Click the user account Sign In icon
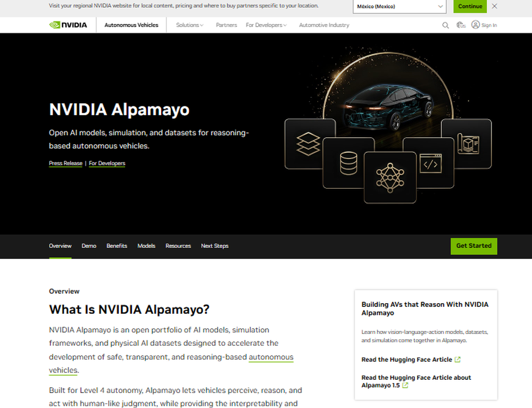The width and height of the screenshot is (532, 408). click(475, 24)
